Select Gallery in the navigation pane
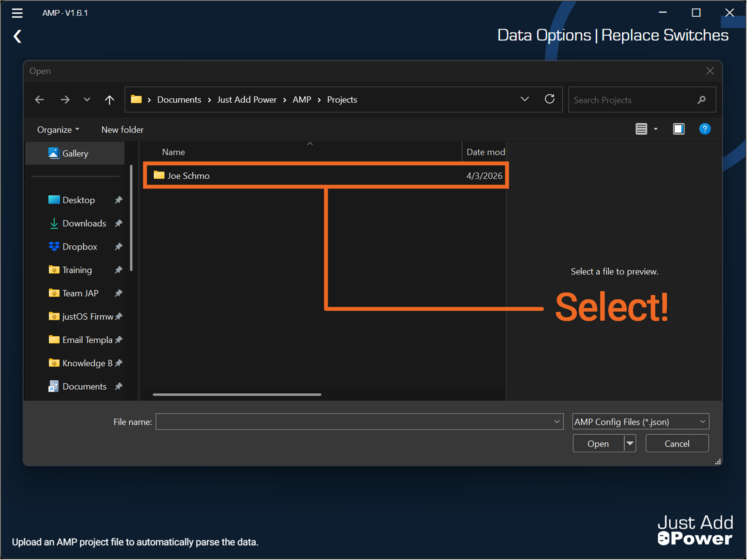Image resolution: width=747 pixels, height=560 pixels. pyautogui.click(x=75, y=154)
